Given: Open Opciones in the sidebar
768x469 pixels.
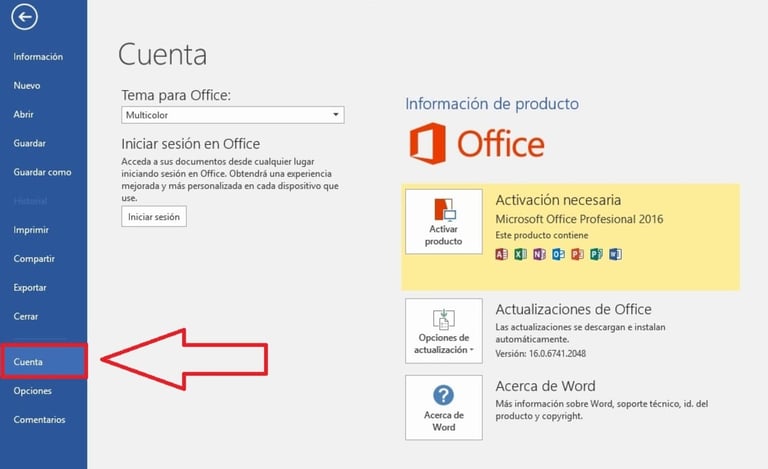Looking at the screenshot, I should (32, 391).
